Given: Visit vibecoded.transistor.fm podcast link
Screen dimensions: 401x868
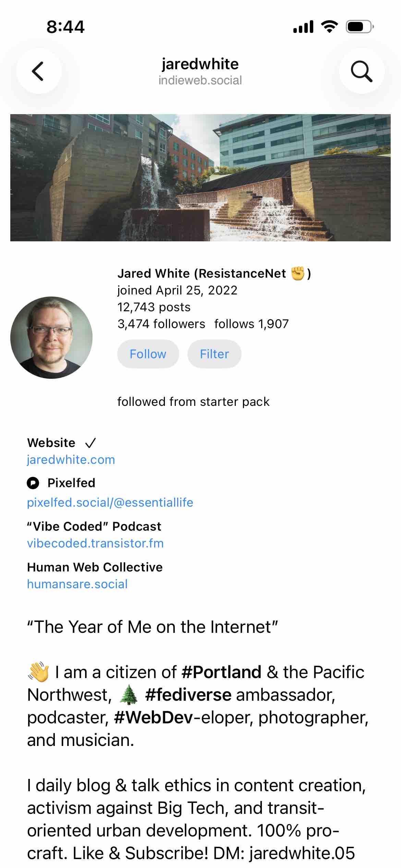Looking at the screenshot, I should click(x=95, y=543).
